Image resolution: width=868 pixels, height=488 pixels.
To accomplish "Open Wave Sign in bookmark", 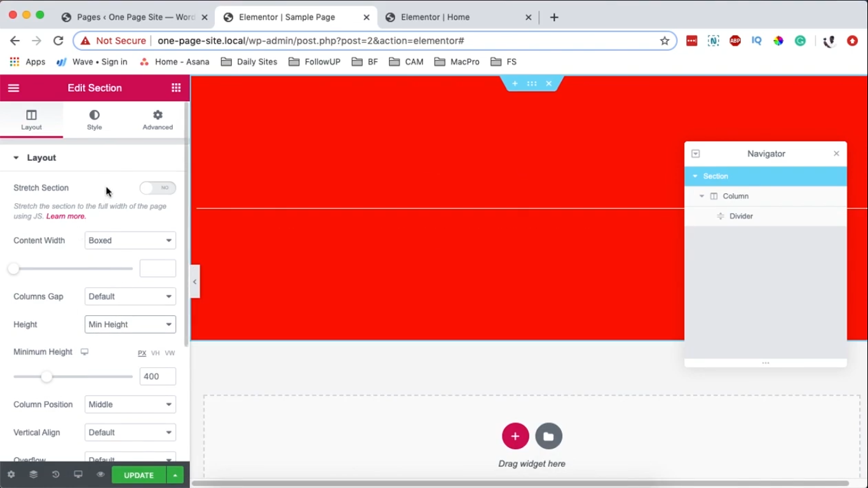I will coord(92,62).
